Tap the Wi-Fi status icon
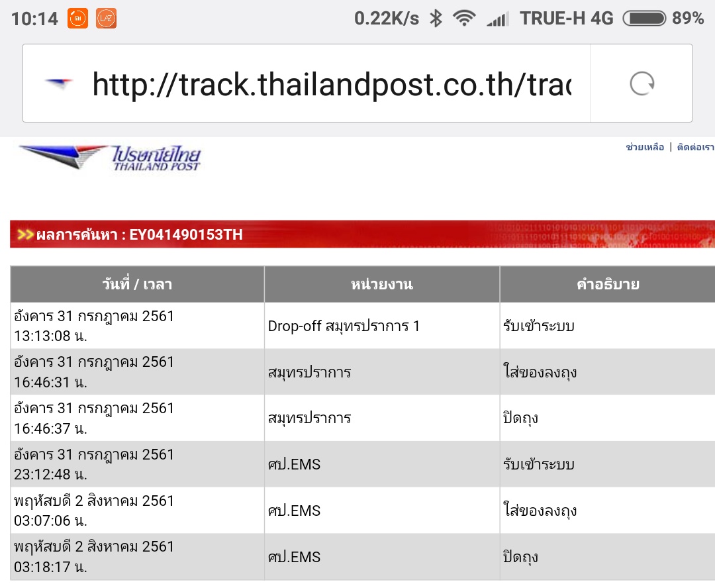This screenshot has height=588, width=715. tap(464, 19)
